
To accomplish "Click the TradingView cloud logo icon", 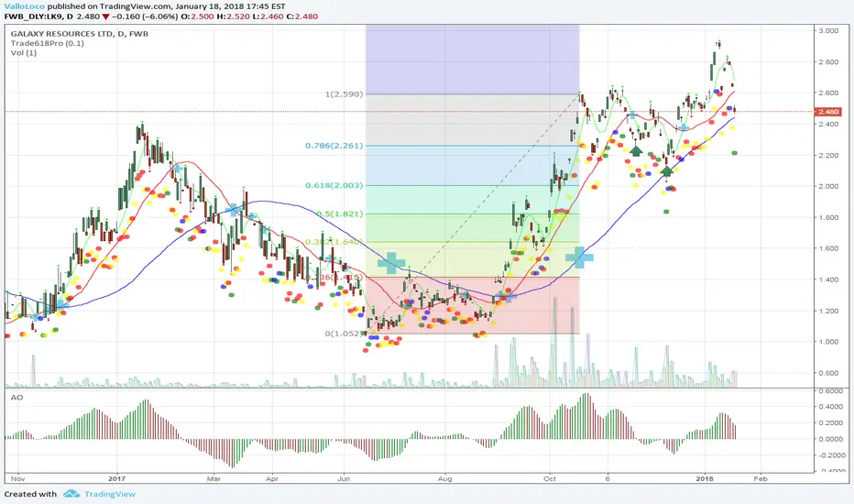I will pos(71,494).
